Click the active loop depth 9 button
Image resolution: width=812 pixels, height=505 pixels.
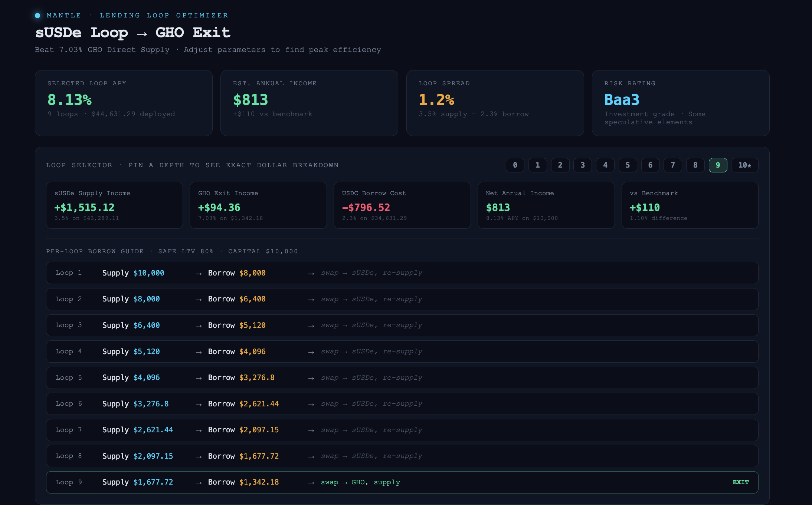718,165
